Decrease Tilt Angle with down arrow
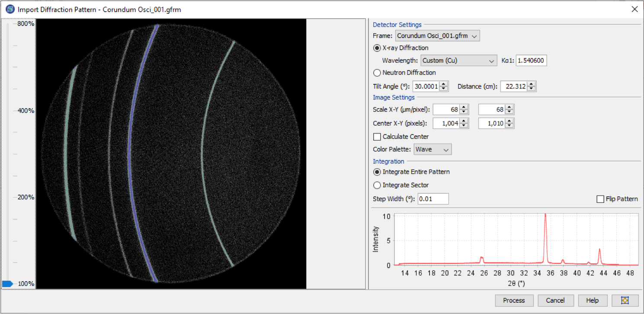Viewport: 644px width, 314px height. coord(443,89)
